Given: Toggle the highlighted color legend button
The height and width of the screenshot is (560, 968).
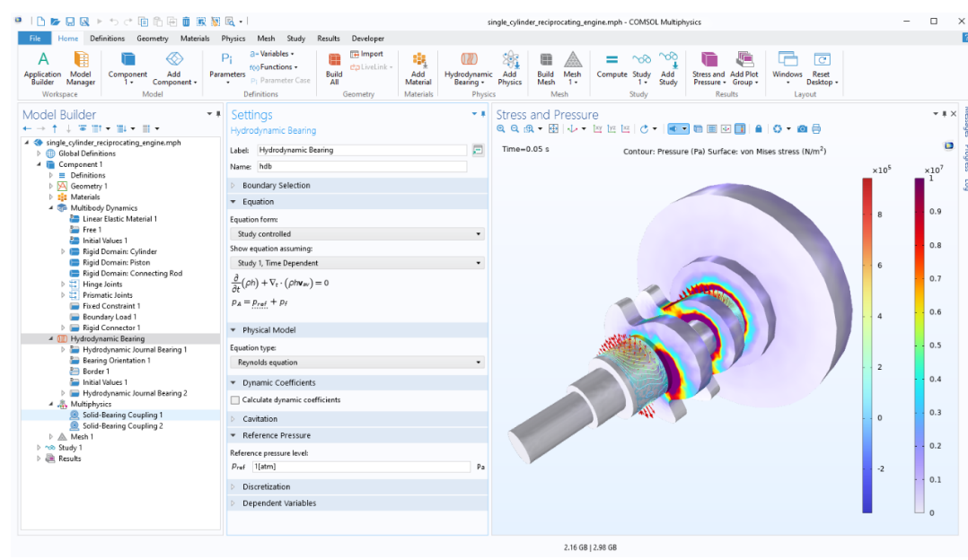Looking at the screenshot, I should coord(740,129).
